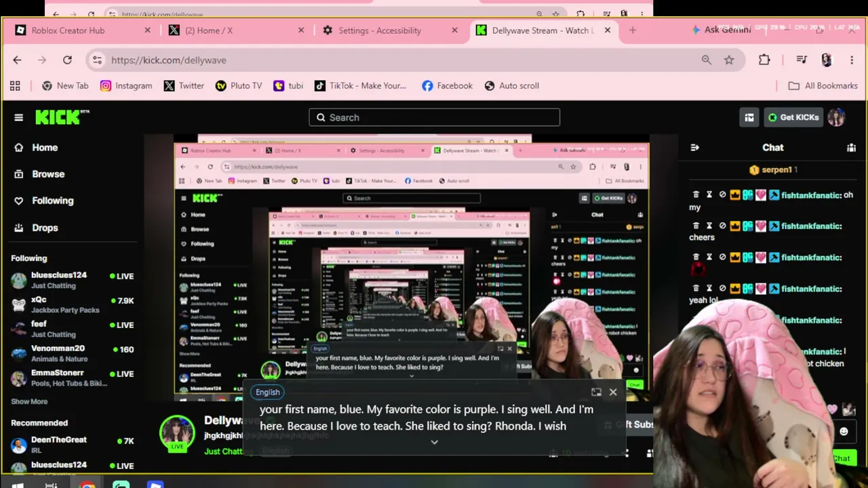Expand the live caption box downward chevron
The height and width of the screenshot is (488, 868).
[x=435, y=442]
